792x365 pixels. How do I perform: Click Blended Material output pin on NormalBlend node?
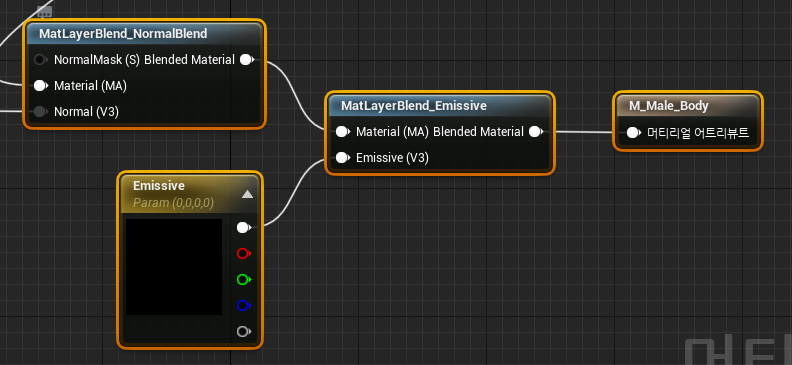247,60
